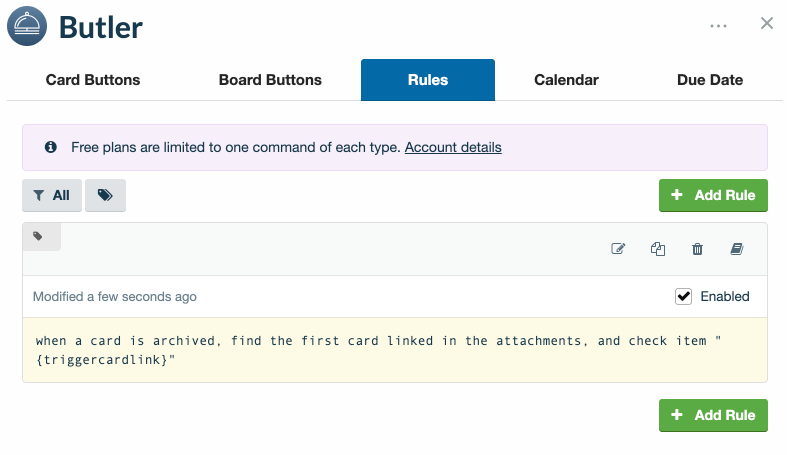Select the All filter button
Image resolution: width=787 pixels, height=455 pixels.
tap(52, 196)
